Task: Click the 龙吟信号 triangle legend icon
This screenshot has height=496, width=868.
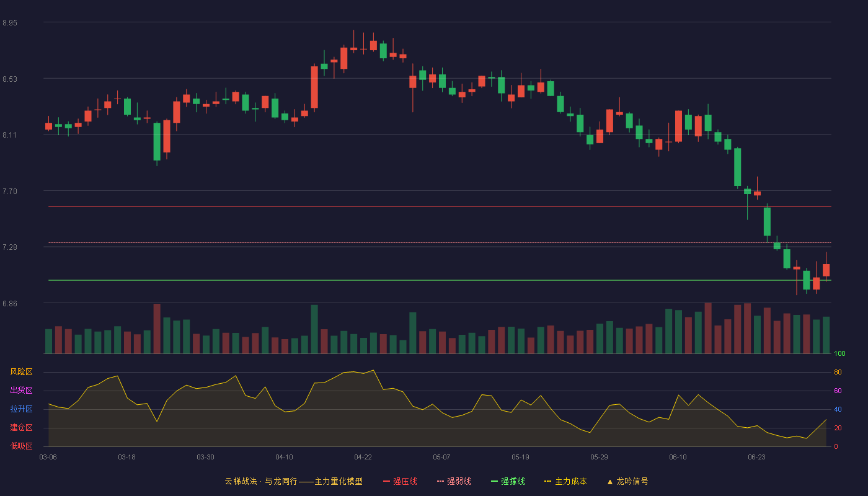Action: pyautogui.click(x=609, y=482)
